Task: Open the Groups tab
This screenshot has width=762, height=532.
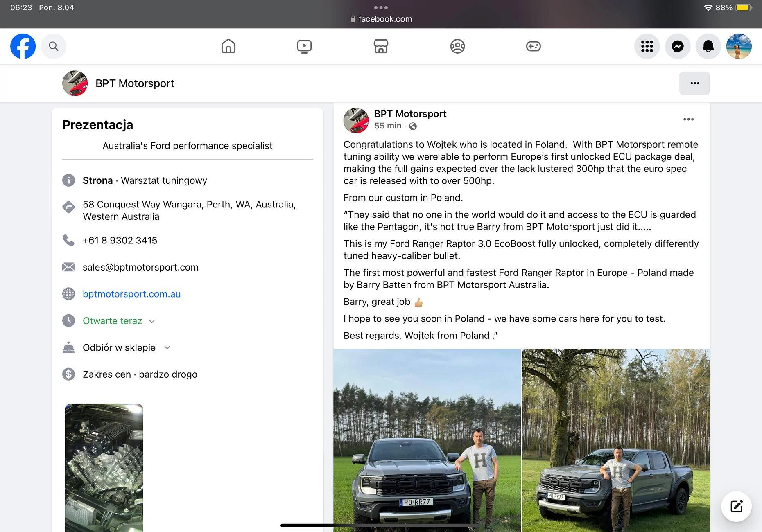Action: 457,46
